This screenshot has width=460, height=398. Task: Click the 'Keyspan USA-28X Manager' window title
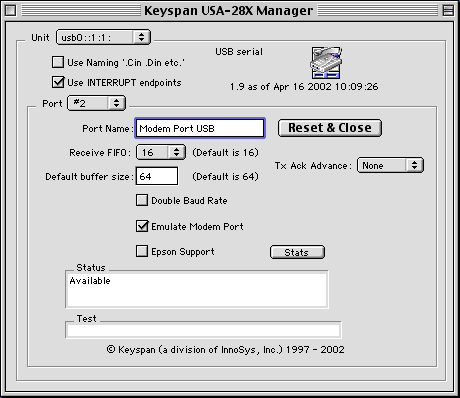229,11
